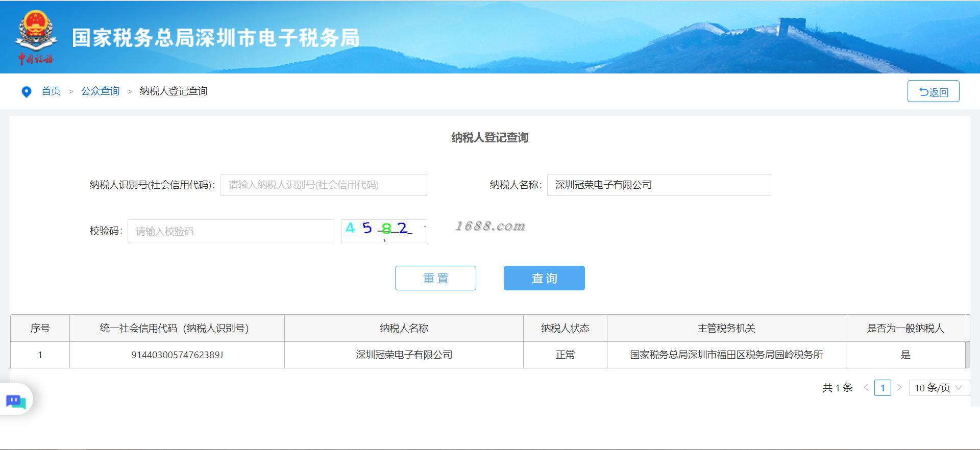Go to 首页 in the breadcrumb
The width and height of the screenshot is (980, 450).
point(51,91)
